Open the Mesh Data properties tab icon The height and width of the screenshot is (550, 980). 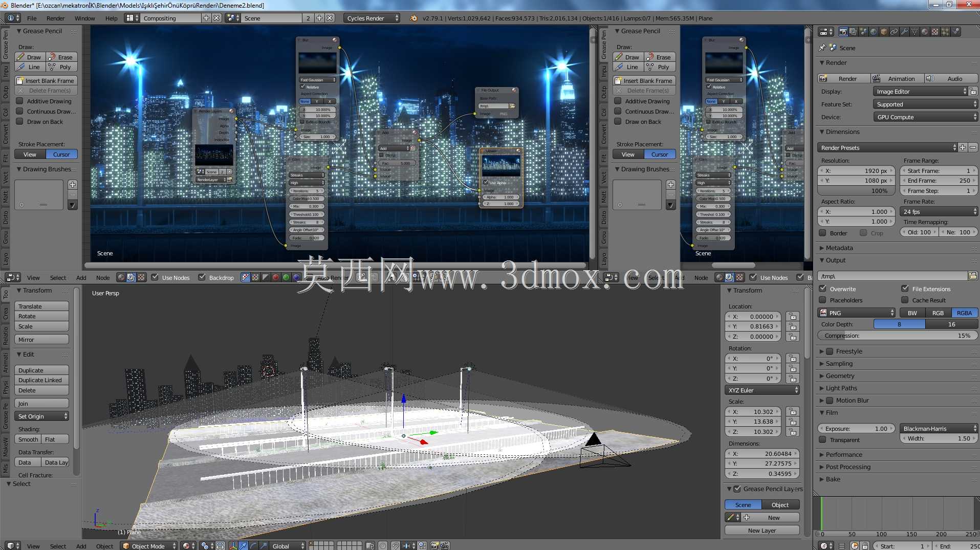914,32
